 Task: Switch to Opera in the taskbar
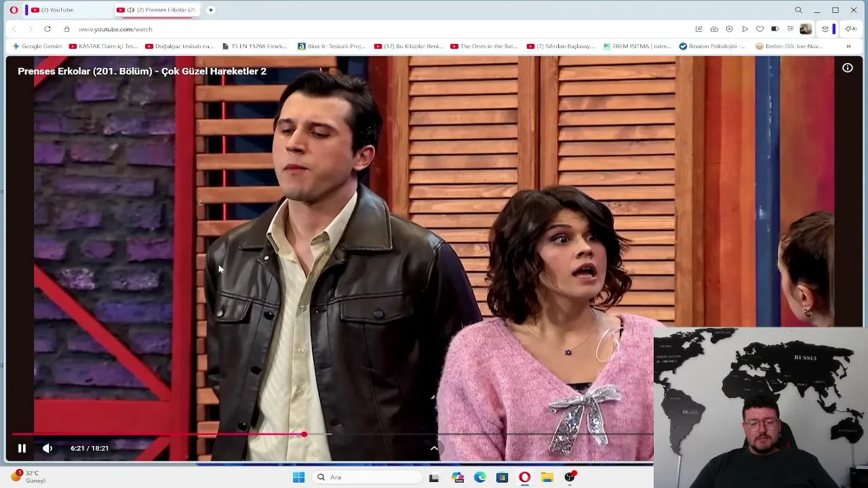[x=524, y=477]
